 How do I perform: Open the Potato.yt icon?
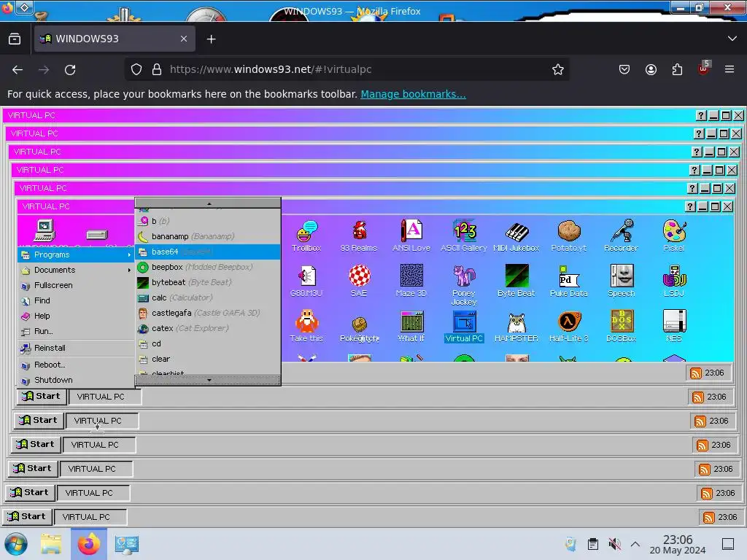(x=568, y=236)
